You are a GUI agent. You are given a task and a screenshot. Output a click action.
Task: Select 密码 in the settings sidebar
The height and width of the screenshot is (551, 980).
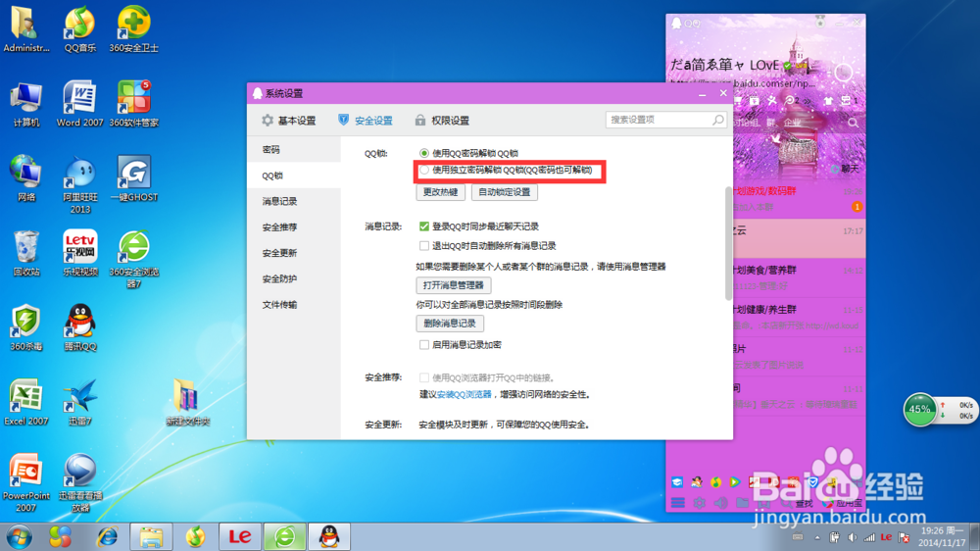[x=294, y=149]
